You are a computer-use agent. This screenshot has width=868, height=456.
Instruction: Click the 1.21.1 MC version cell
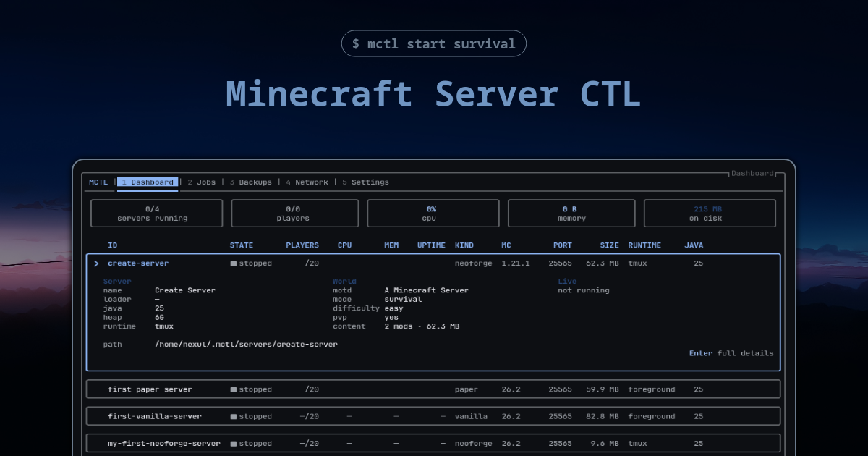pyautogui.click(x=516, y=263)
